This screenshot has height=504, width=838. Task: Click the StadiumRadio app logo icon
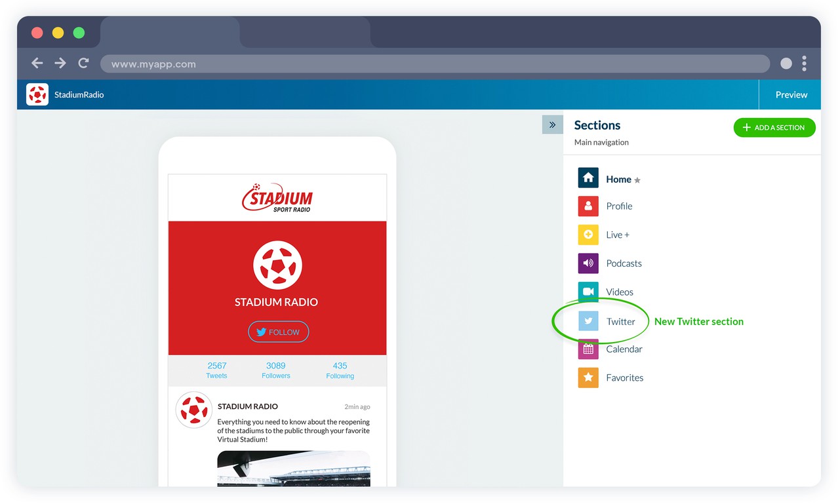click(x=37, y=94)
